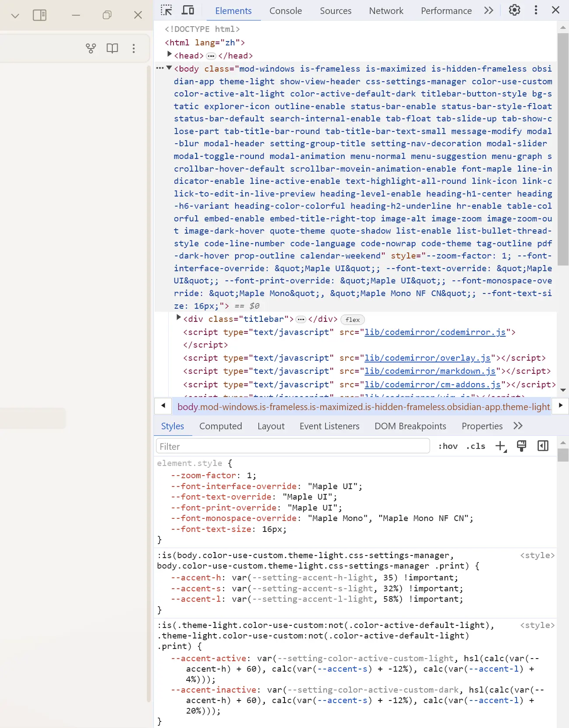Toggle the flex badge on titlebar div
Screen dimensions: 569x728
coord(352,320)
